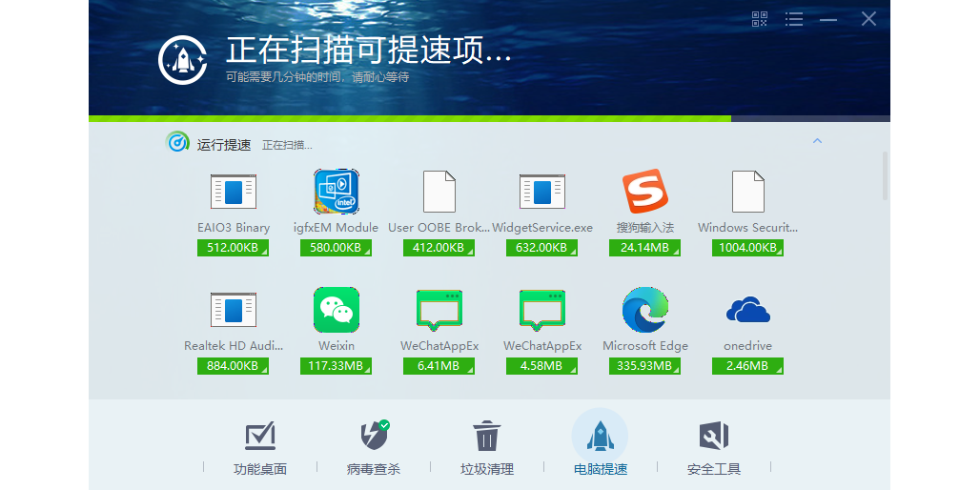Open the 580.00KB dropdown for igfxEM Module
This screenshot has width=980, height=490.
point(337,248)
